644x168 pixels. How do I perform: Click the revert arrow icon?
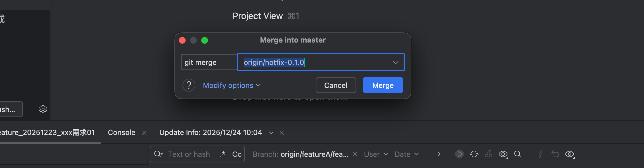click(555, 154)
